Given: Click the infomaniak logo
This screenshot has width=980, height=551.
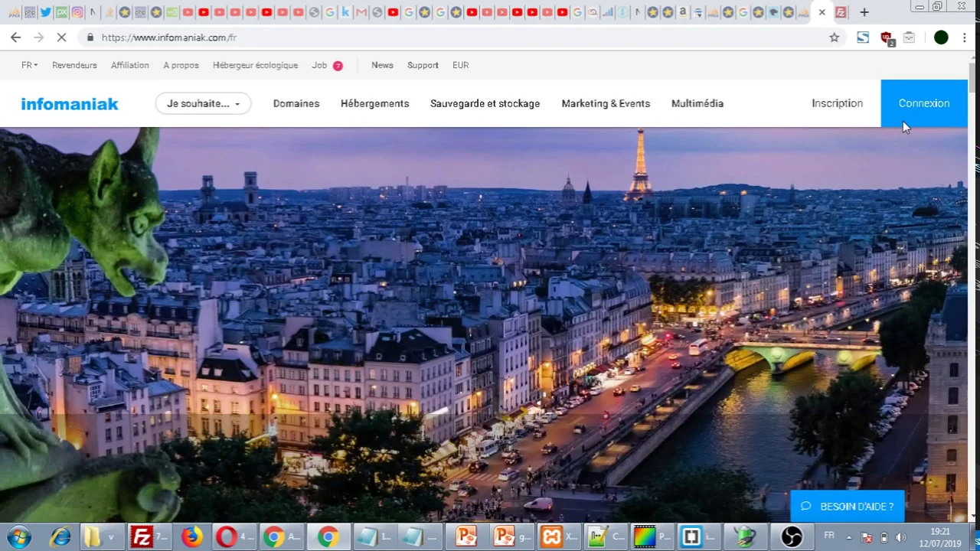Looking at the screenshot, I should pos(70,103).
